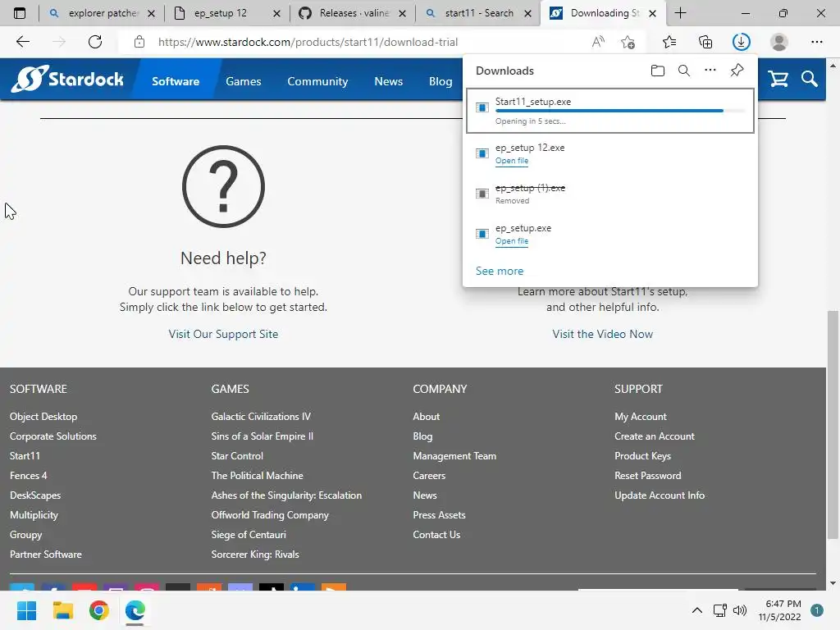Select Start11_setup.exe download entry

click(610, 111)
